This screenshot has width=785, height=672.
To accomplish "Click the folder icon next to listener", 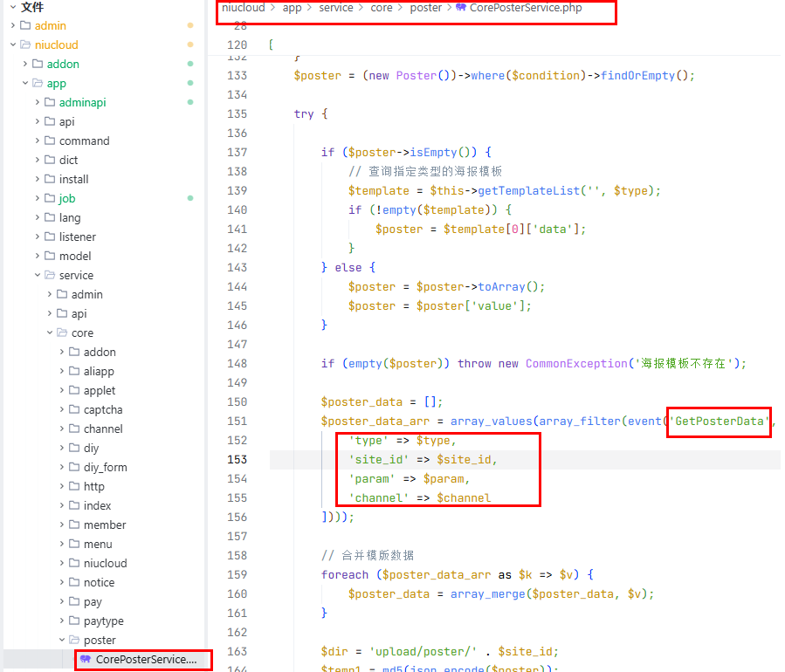I will [x=50, y=237].
